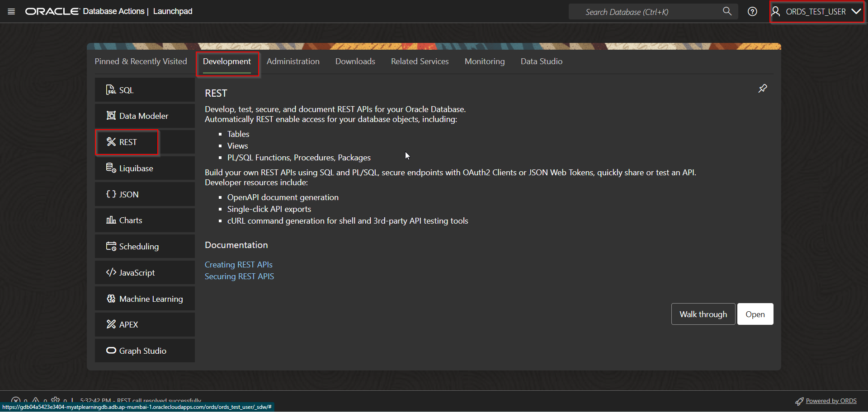The width and height of the screenshot is (868, 412).
Task: Expand the ORDS_TEST_USER account dropdown
Action: point(816,11)
